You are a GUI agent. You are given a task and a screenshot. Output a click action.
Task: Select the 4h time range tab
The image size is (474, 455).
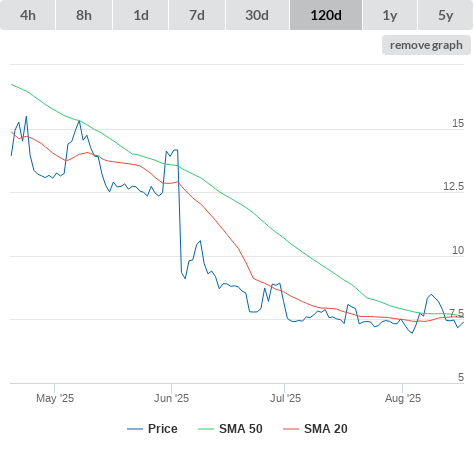pos(28,15)
